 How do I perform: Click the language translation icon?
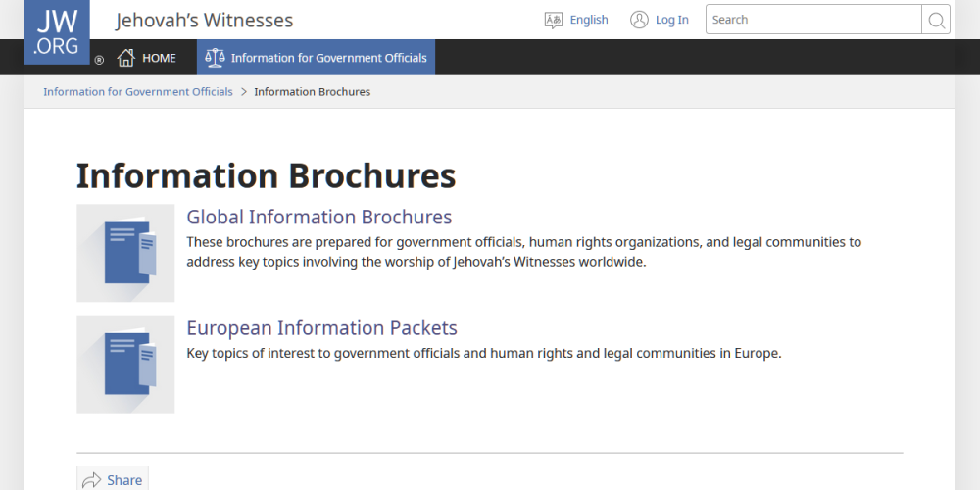[554, 20]
